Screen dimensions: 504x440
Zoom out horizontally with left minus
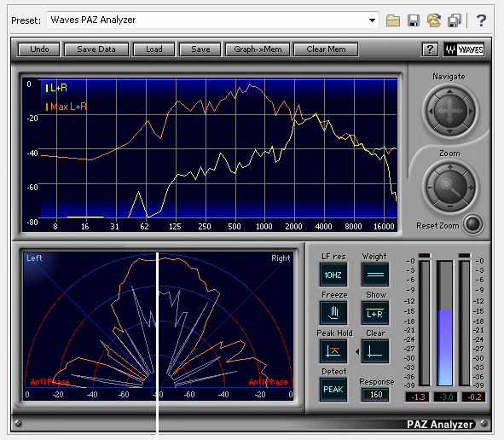coord(430,188)
